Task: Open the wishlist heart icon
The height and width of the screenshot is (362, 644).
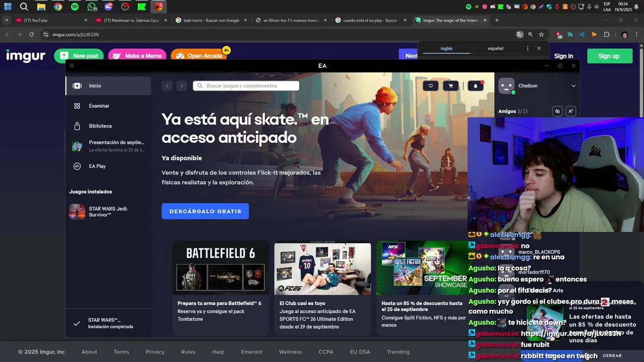Action: 430,86
